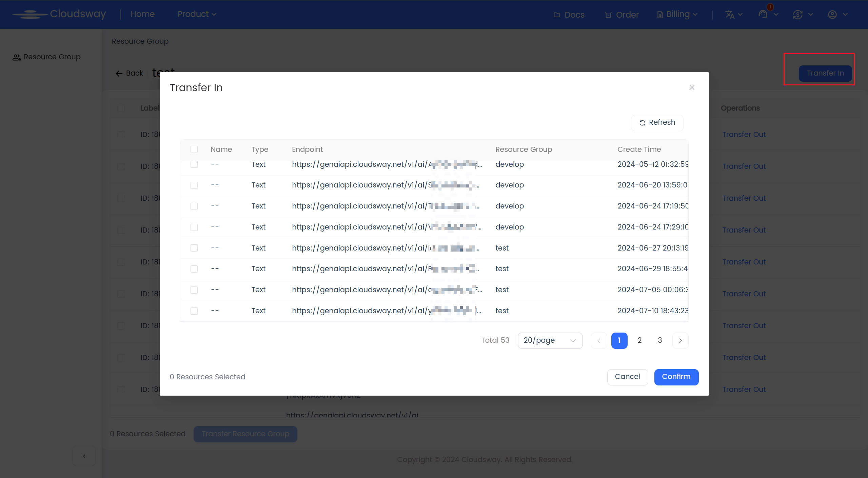Click the Cloudsway logo
Screen dimensions: 868x478
[59, 14]
